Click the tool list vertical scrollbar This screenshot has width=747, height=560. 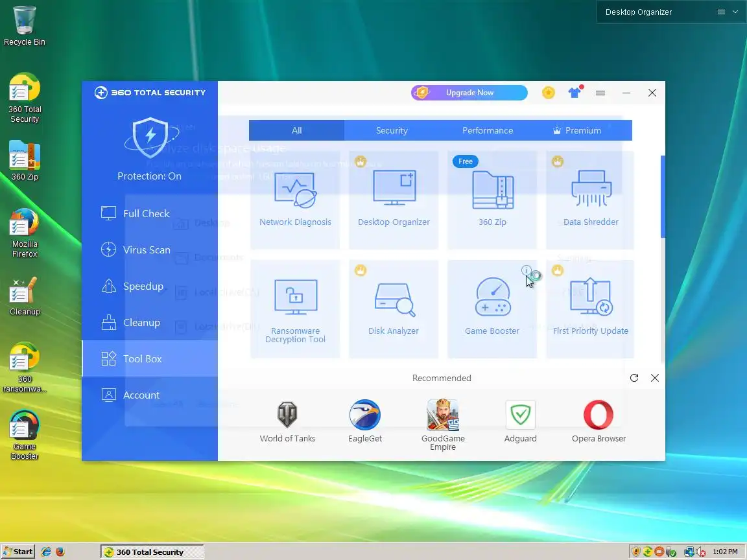663,196
